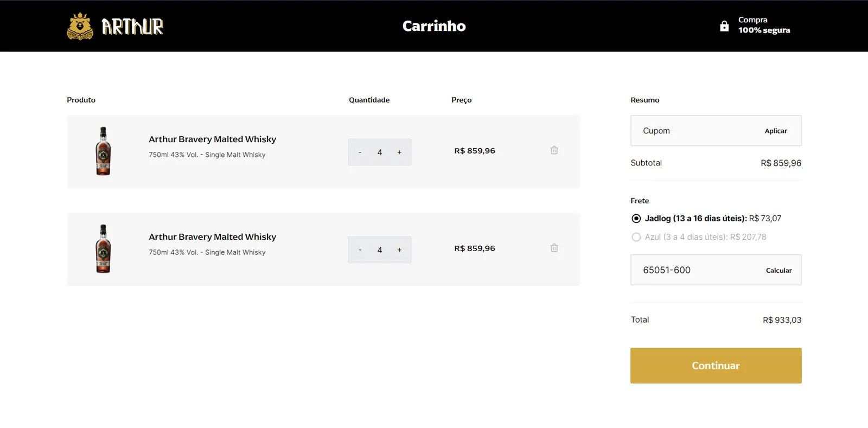Increase quantity of the second whisky row
This screenshot has height=428, width=868.
399,250
